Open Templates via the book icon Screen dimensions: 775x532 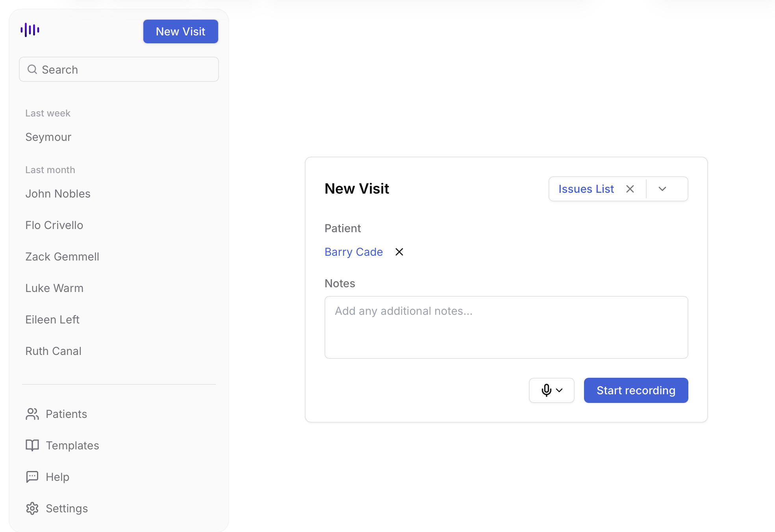(x=32, y=445)
